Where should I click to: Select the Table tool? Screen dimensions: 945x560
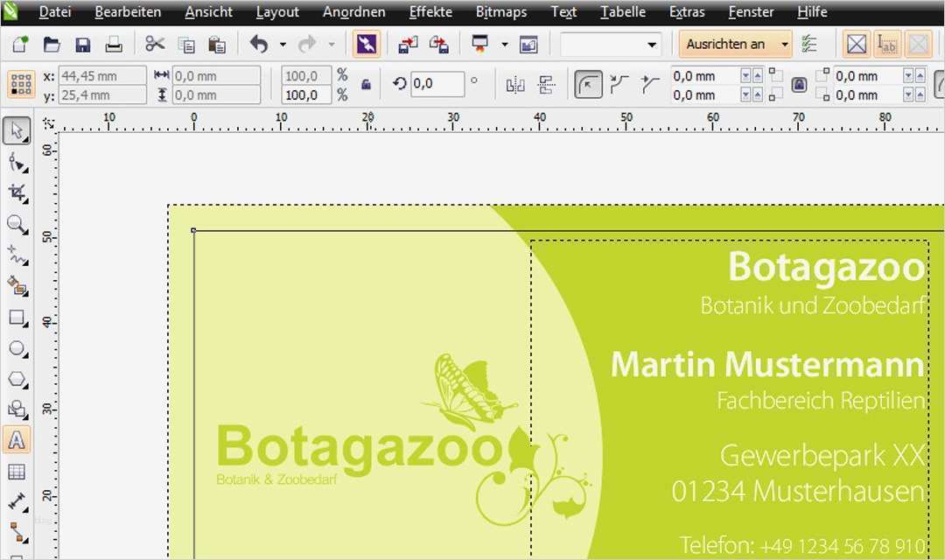coord(17,472)
